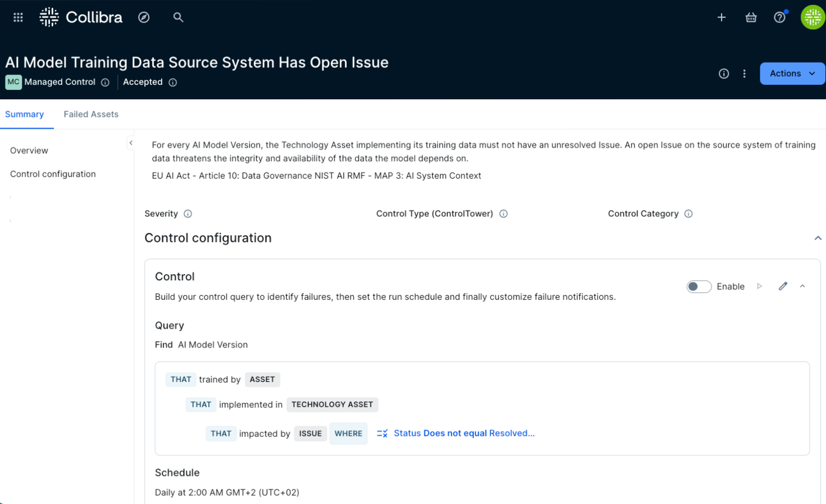The width and height of the screenshot is (826, 504).
Task: Click the plus create icon
Action: (722, 17)
